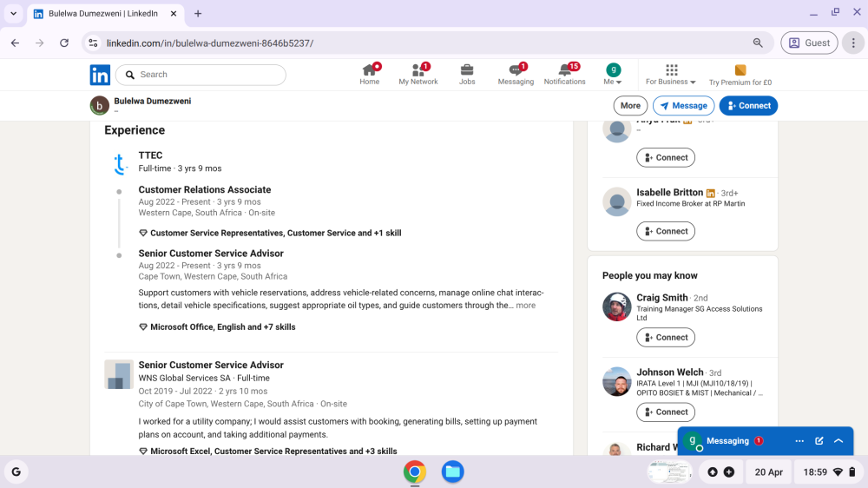The height and width of the screenshot is (488, 868).
Task: Open Messaging in the top navigation
Action: pyautogui.click(x=516, y=74)
